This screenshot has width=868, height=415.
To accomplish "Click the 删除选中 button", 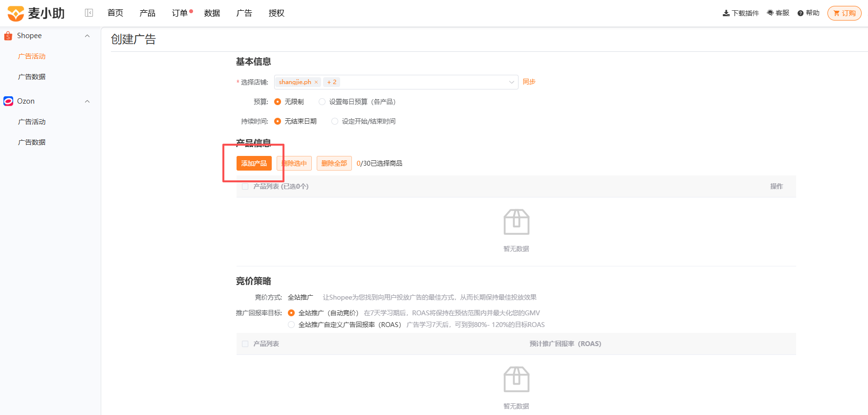I will click(x=294, y=163).
